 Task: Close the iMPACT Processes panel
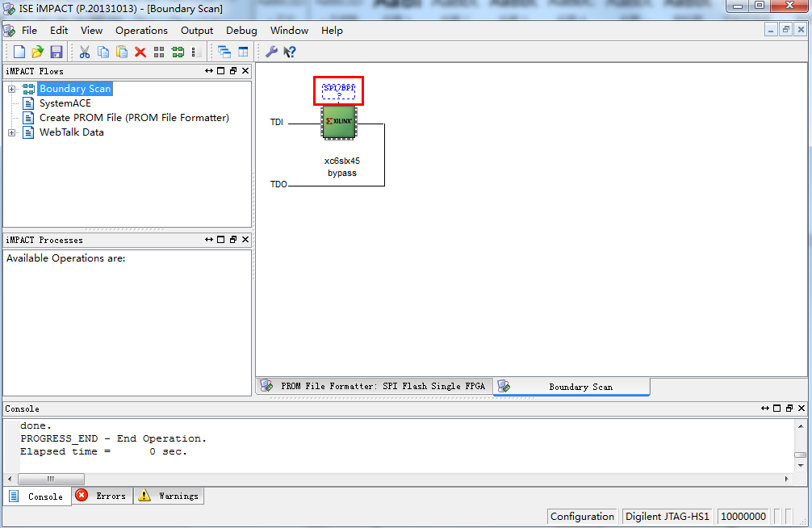[245, 240]
